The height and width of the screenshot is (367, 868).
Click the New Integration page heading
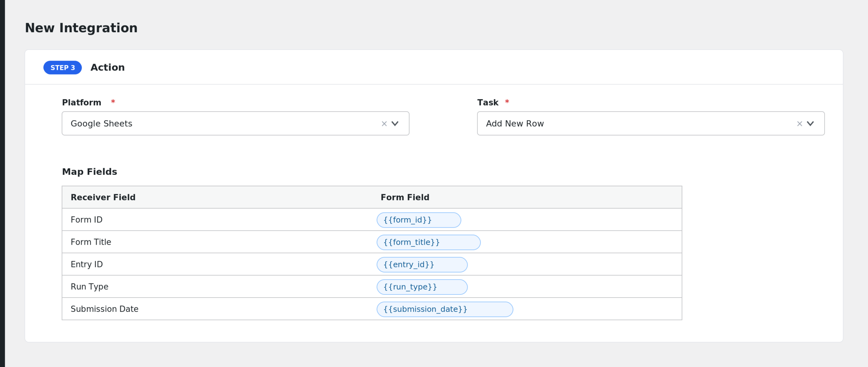pyautogui.click(x=81, y=28)
